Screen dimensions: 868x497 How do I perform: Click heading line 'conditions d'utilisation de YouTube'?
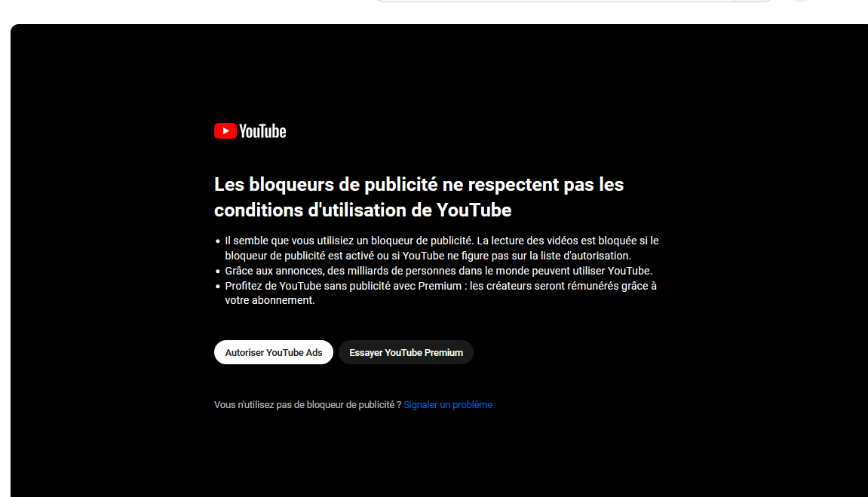pos(363,210)
